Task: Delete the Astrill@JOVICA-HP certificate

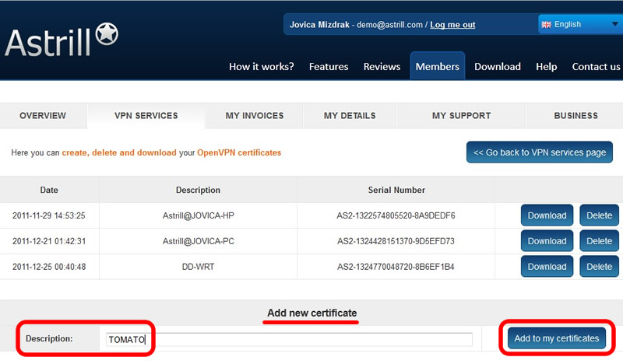Action: coord(599,215)
